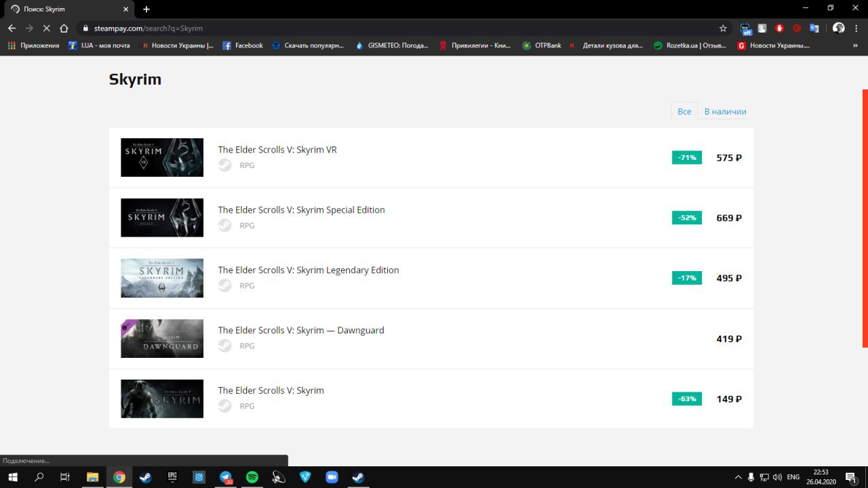The image size is (868, 488).
Task: Open Task View on the taskbar
Action: click(x=65, y=477)
